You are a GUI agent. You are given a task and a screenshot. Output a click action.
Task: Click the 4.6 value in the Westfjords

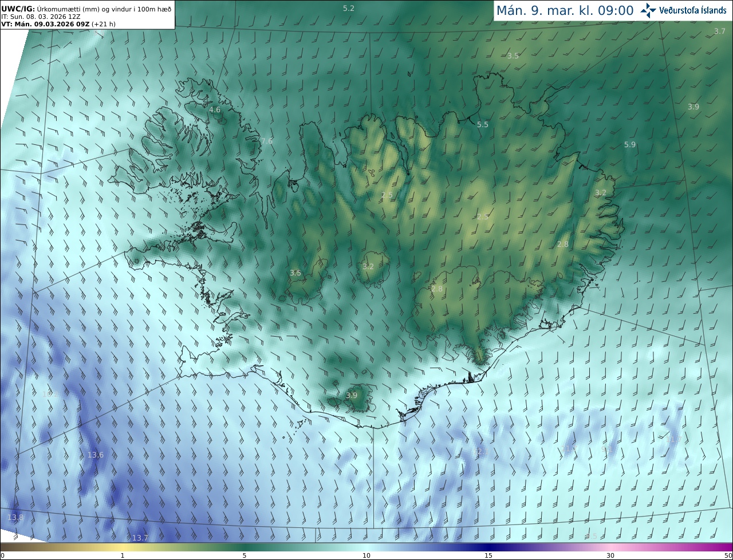[215, 109]
